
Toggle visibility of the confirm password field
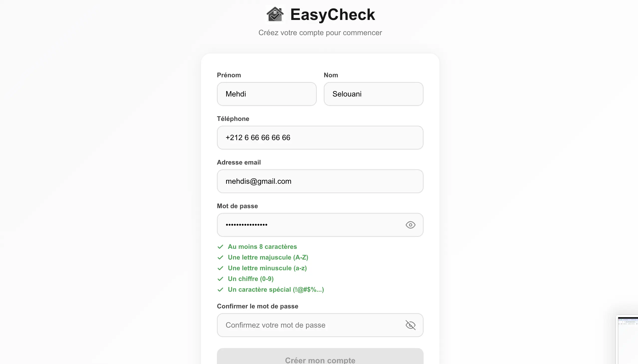point(410,325)
